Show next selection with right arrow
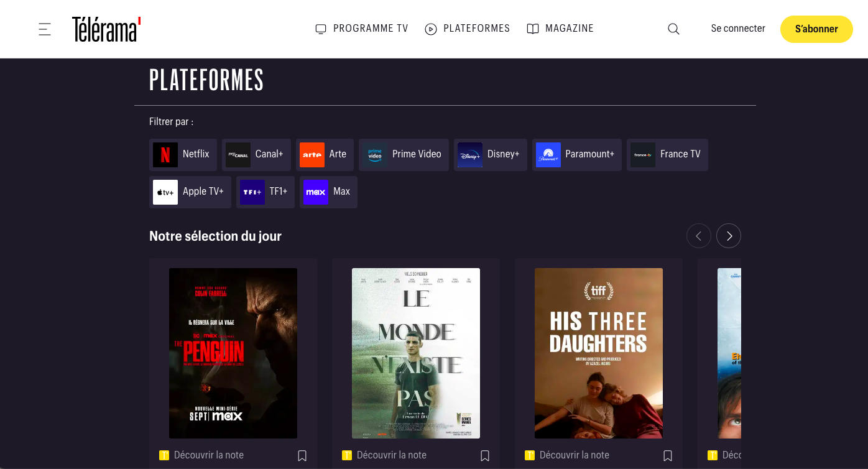The image size is (868, 469). coord(729,236)
